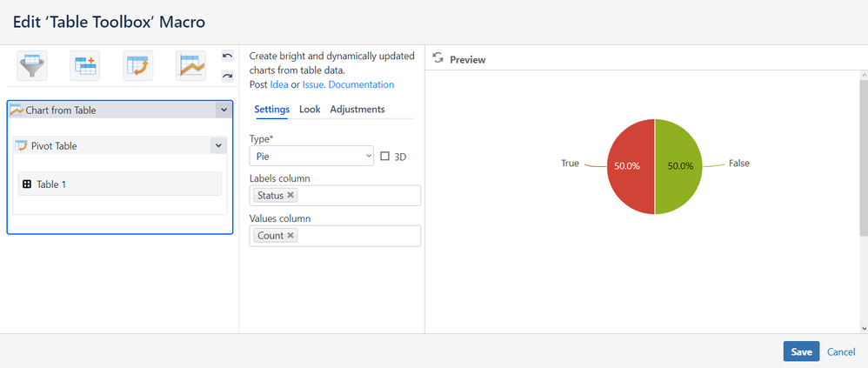The height and width of the screenshot is (368, 868).
Task: Refresh the preview with the reload icon
Action: point(438,58)
